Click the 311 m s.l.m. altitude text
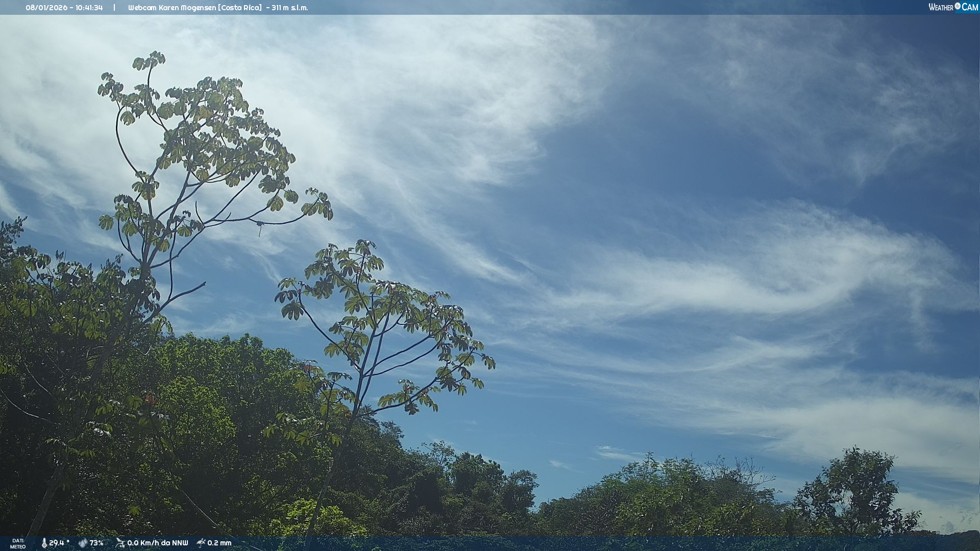Screen dimensions: 980x551 [289, 8]
